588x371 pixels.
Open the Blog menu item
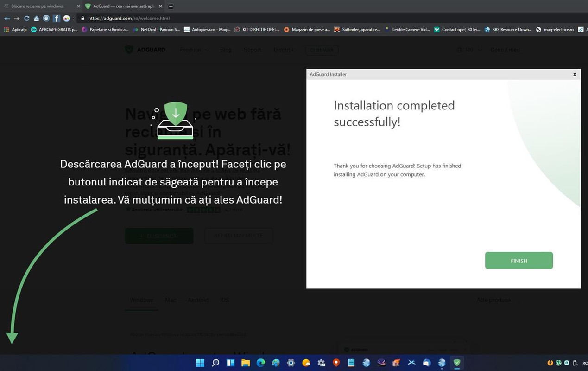tap(226, 50)
